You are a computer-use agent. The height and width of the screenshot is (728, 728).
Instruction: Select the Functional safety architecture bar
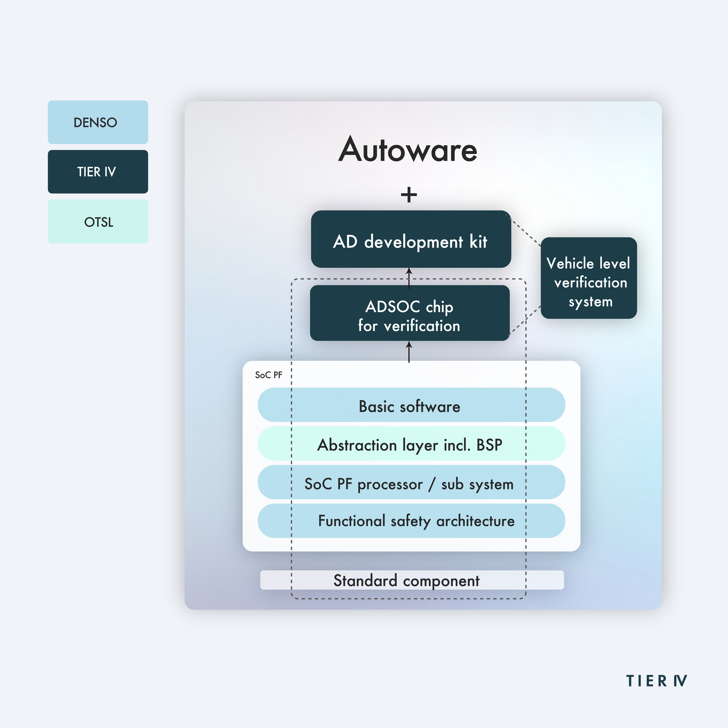pyautogui.click(x=411, y=521)
